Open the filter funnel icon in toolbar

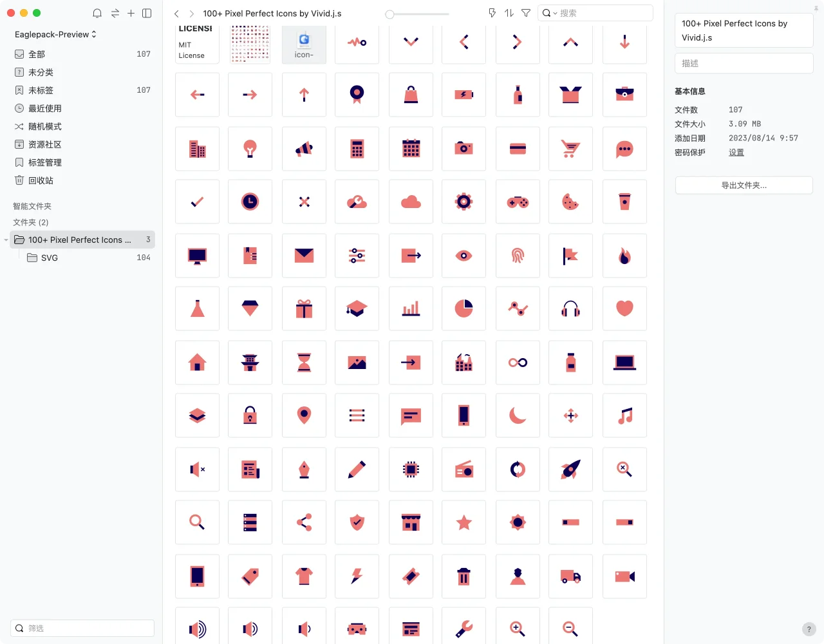point(526,13)
